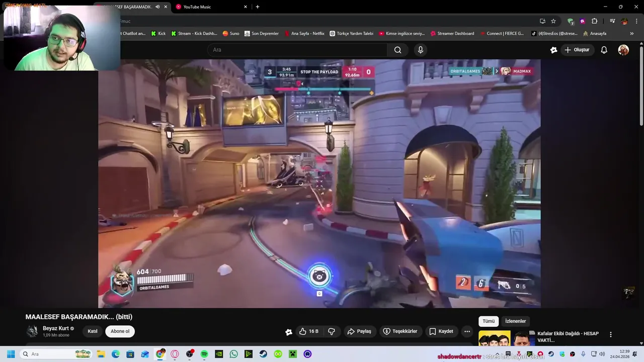Open the Streamer Dashboard bookmark
This screenshot has height=362, width=644.
point(452,34)
